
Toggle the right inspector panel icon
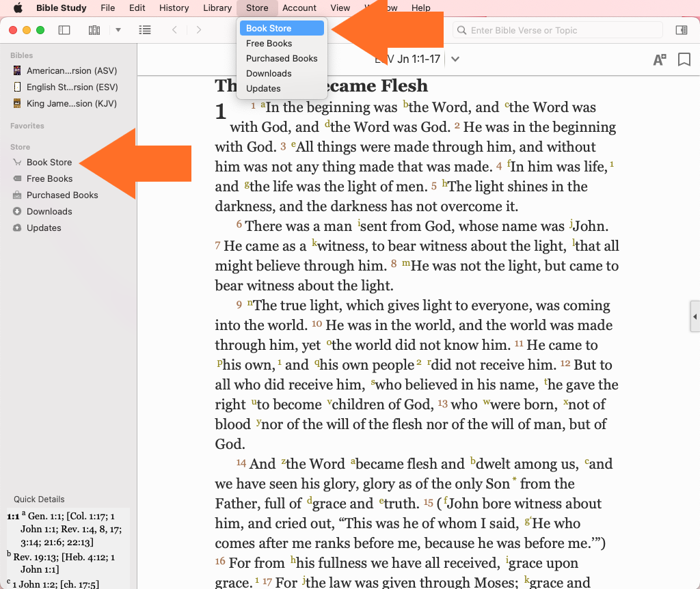click(681, 30)
